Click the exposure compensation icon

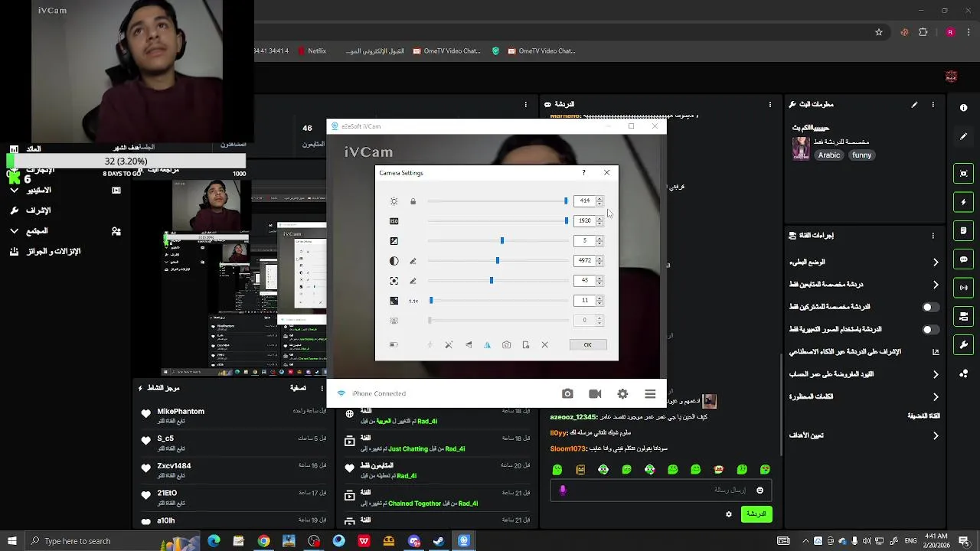click(x=394, y=241)
